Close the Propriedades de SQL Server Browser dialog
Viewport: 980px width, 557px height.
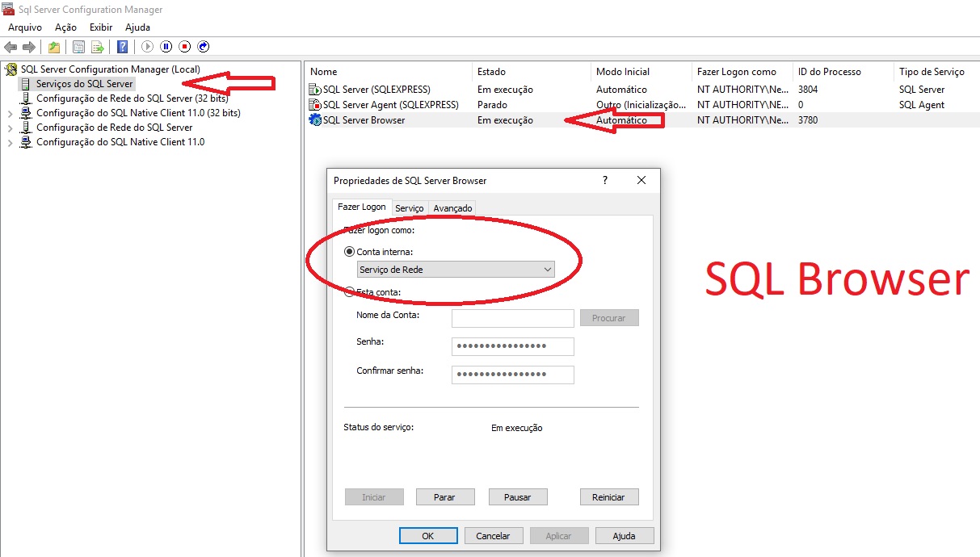pos(641,181)
